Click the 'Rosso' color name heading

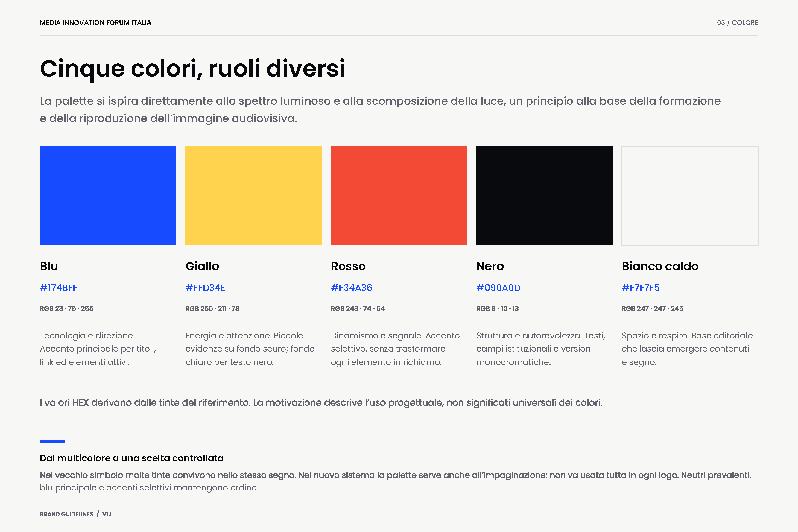(349, 266)
